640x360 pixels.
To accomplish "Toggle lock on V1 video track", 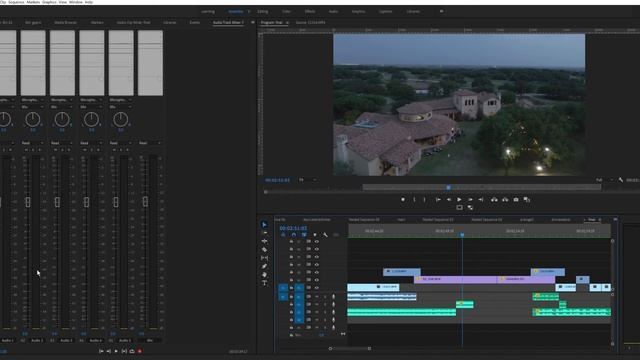I will (291, 288).
